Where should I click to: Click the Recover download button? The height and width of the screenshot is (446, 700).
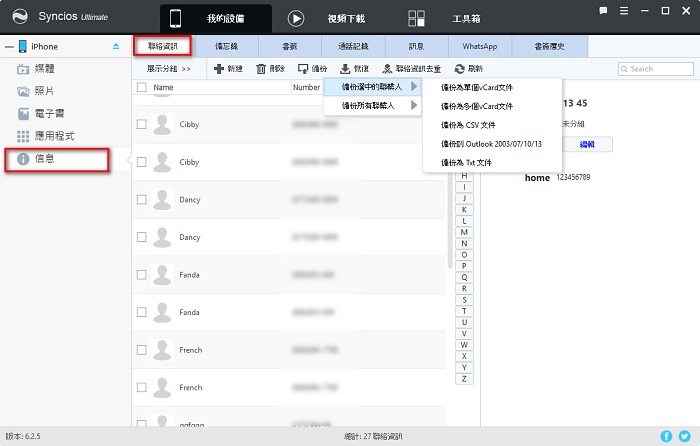point(354,69)
